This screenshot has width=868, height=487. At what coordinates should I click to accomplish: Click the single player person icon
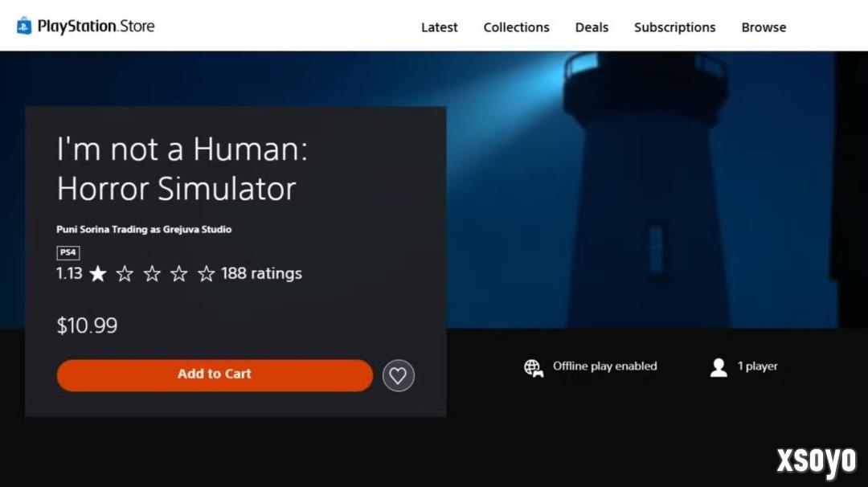(x=719, y=367)
